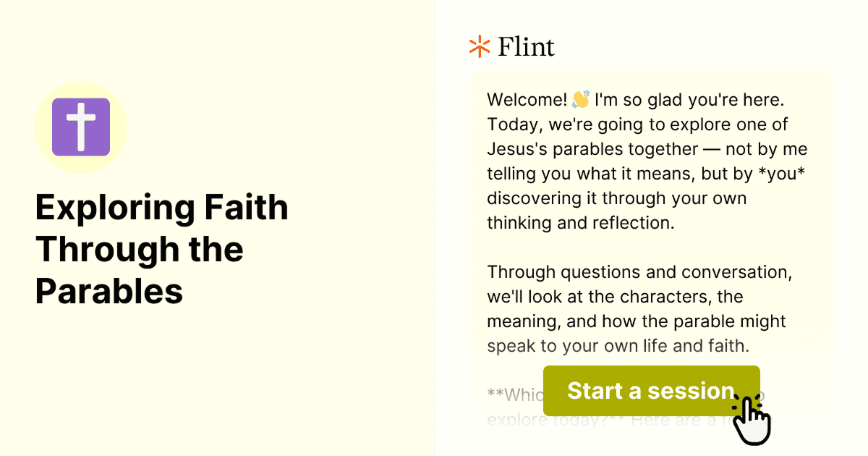Click the olive-green session button label text
The image size is (868, 456).
tap(650, 391)
